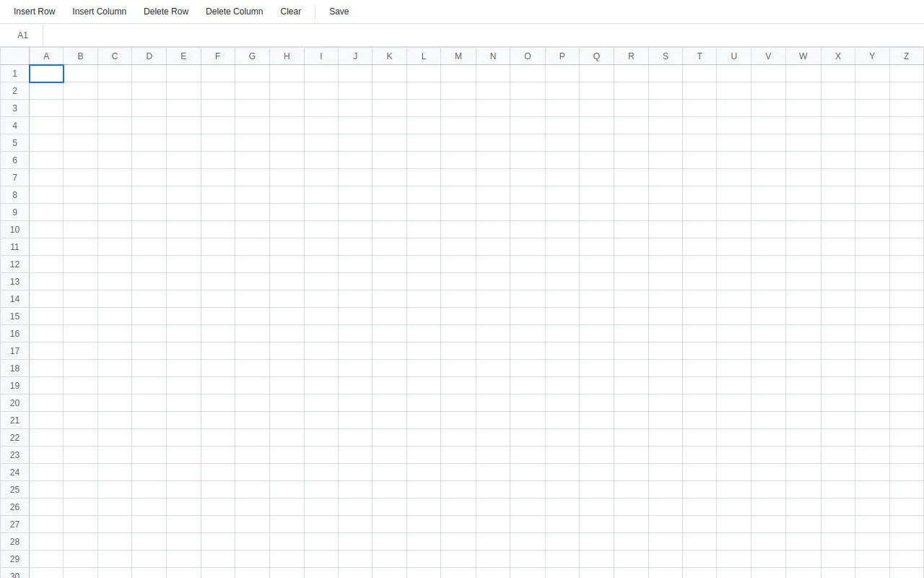Select column D header
Viewport: 924px width, 578px height.
[x=149, y=56]
